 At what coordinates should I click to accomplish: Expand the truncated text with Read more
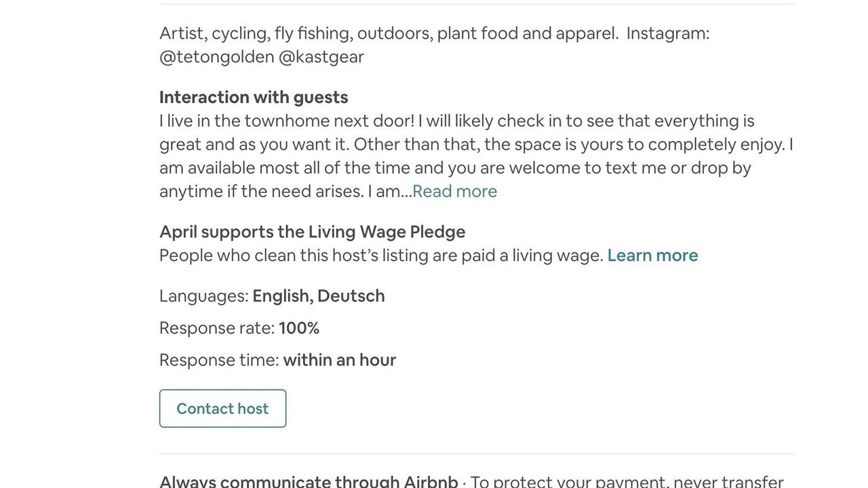(x=454, y=191)
